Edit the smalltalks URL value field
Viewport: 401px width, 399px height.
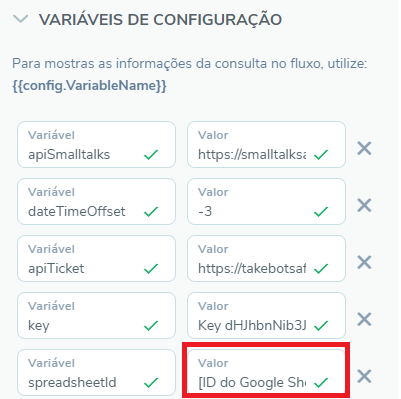click(x=266, y=144)
